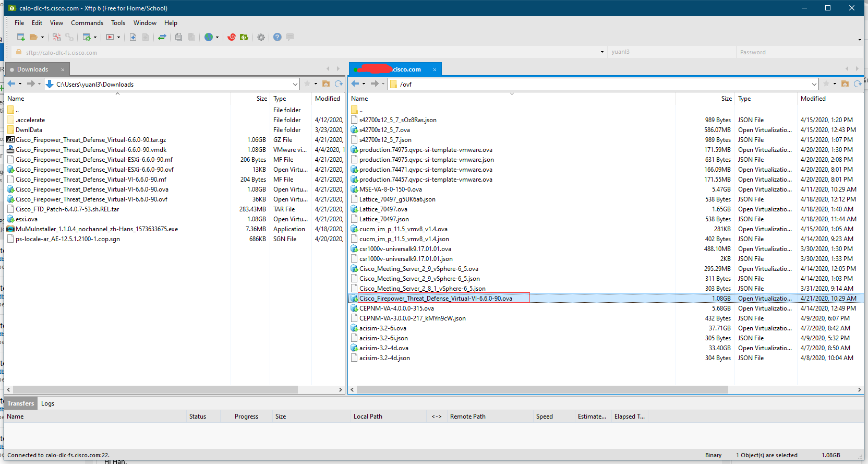Go forward in local Downloads pane

31,84
